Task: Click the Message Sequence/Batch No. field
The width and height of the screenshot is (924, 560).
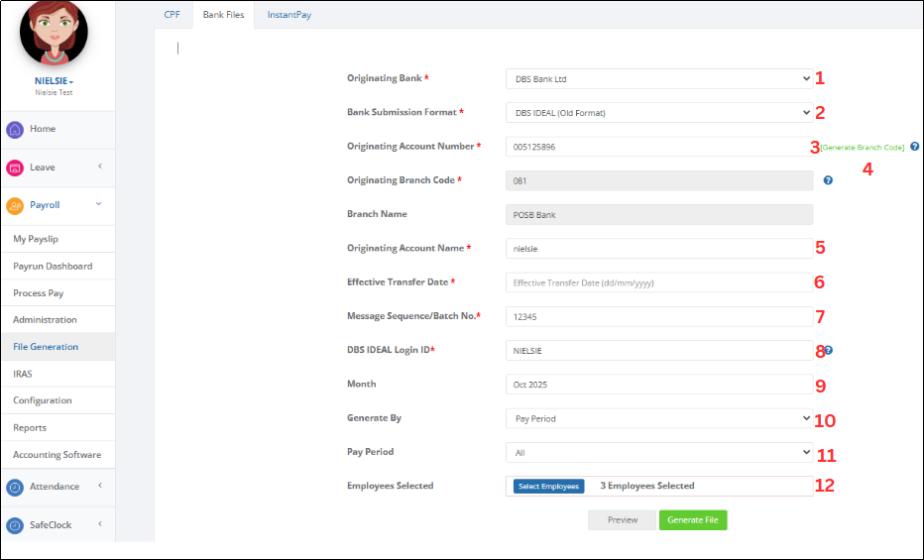Action: [x=659, y=317]
